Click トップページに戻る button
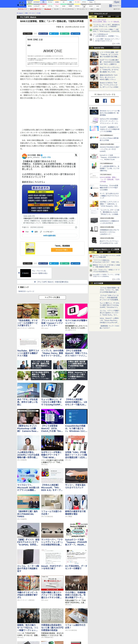 pos(52,297)
